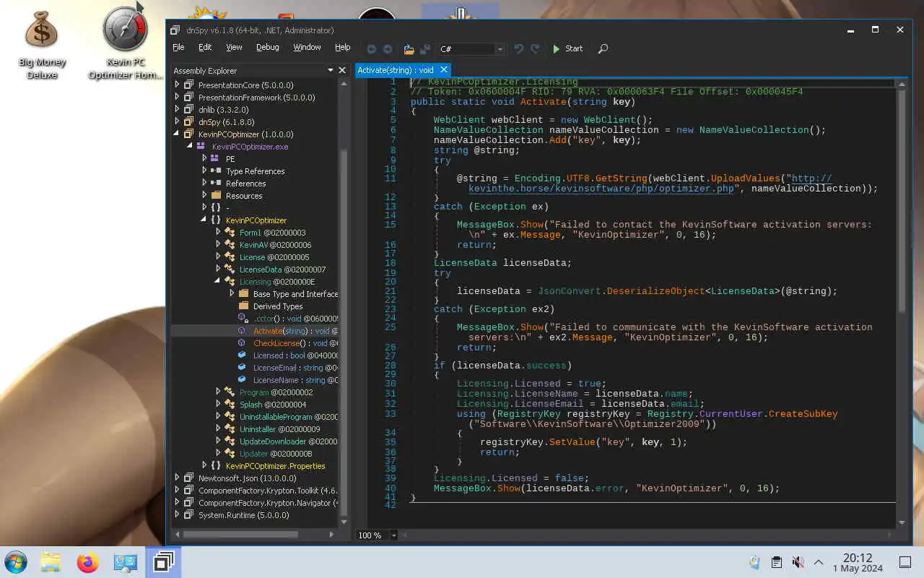
Task: Click the Start debugging button
Action: click(567, 49)
